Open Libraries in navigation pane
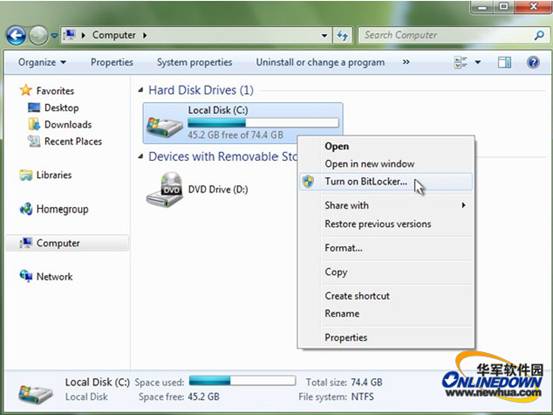553x415 pixels. coord(54,175)
